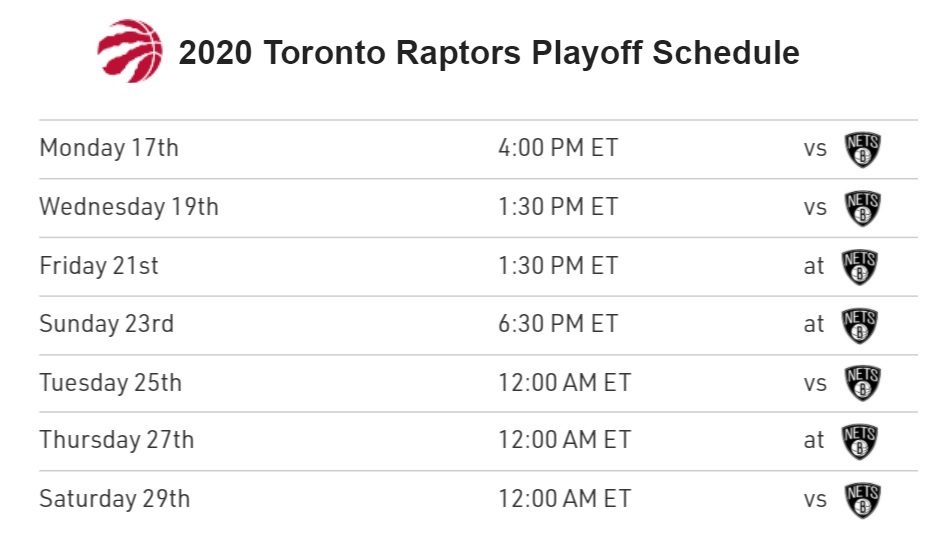This screenshot has height=536, width=939.
Task: Click the 4:00 PM ET game time
Action: click(x=558, y=149)
